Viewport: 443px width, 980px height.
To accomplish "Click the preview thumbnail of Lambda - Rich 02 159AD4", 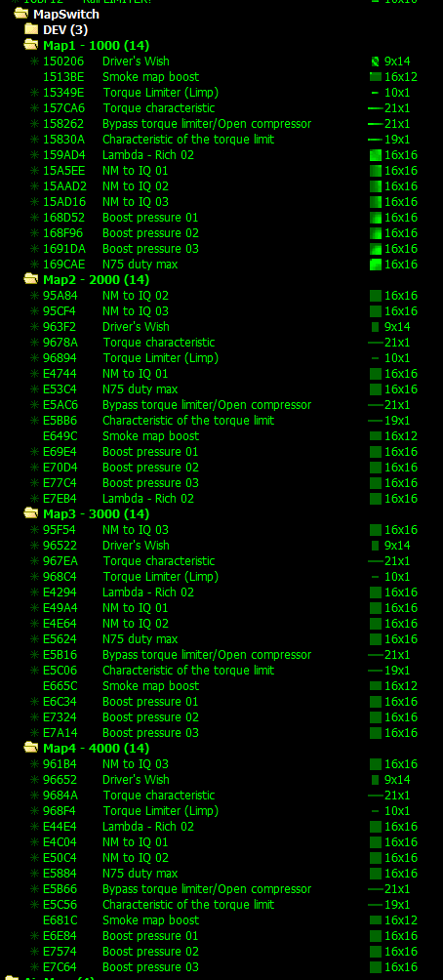I will pyautogui.click(x=375, y=155).
